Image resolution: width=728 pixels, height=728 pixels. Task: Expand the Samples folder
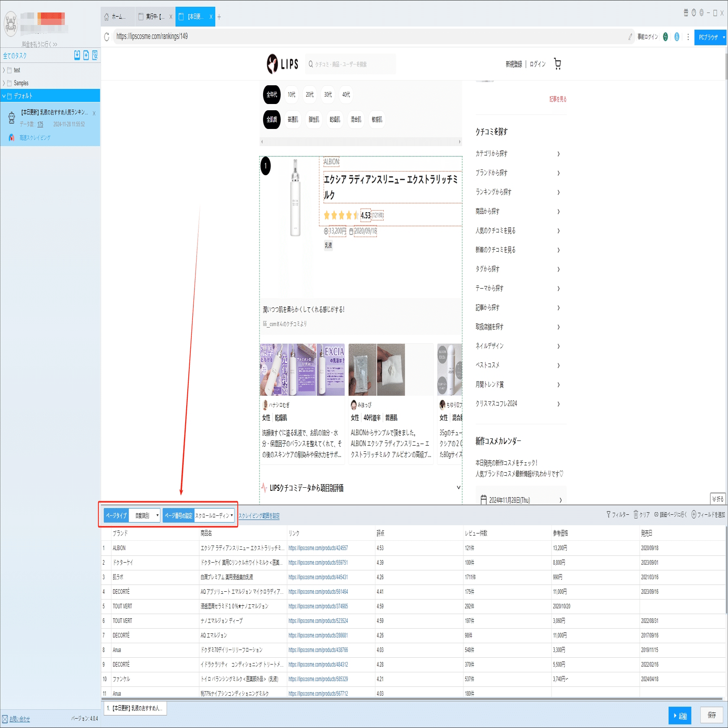[x=4, y=83]
